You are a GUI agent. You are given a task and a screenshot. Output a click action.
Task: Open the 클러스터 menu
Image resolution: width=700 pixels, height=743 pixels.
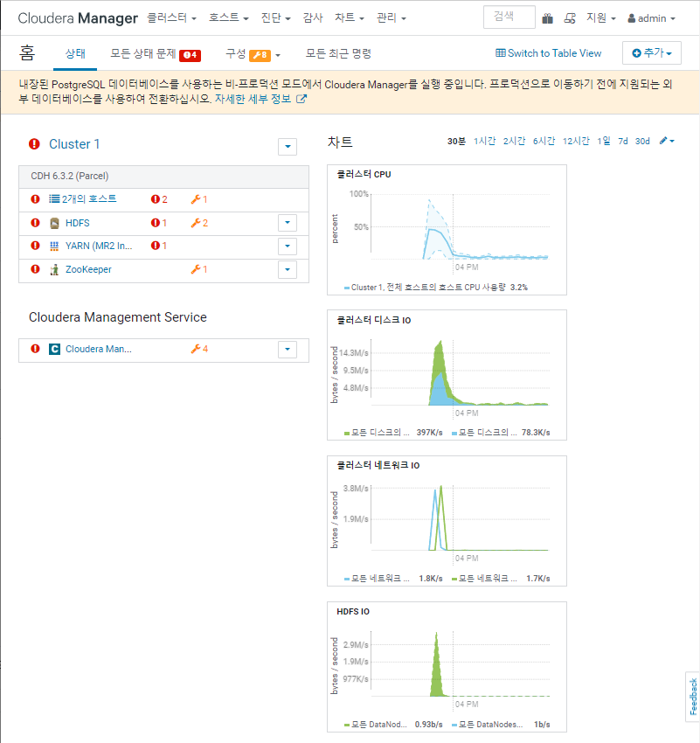click(171, 18)
